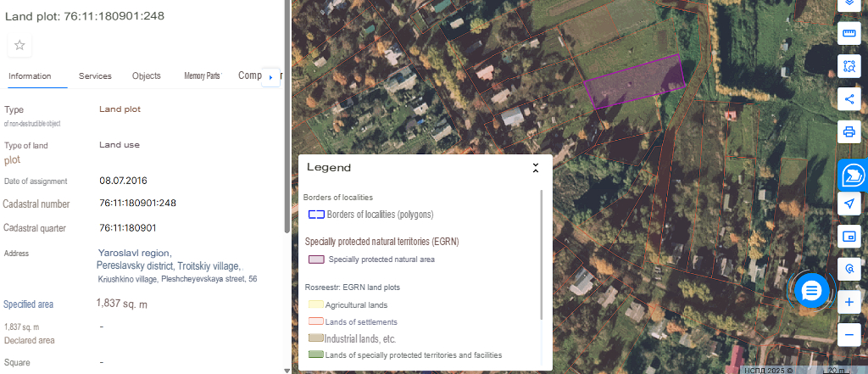Click the info panel vertical scrollbar

[287, 116]
